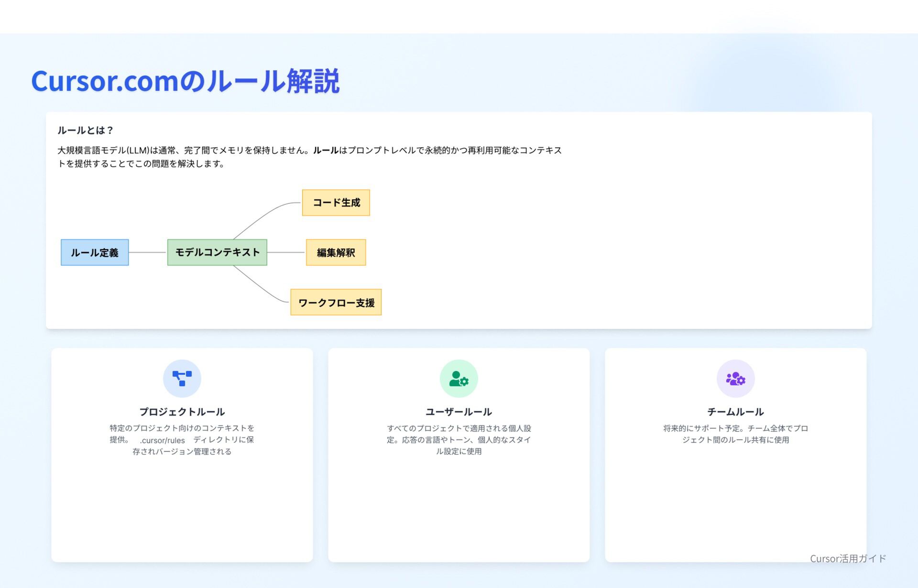Click the プロジェクトルール card title

pyautogui.click(x=182, y=412)
